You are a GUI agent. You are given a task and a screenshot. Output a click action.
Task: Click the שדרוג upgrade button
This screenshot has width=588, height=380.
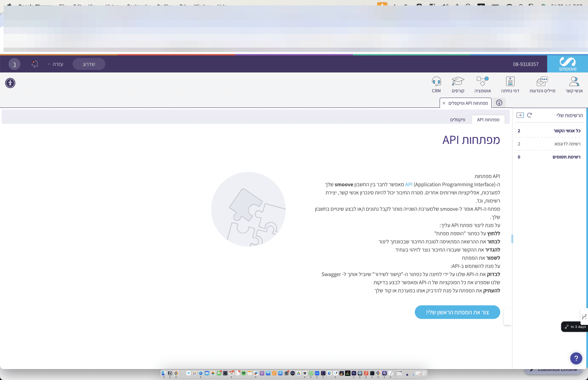(x=89, y=64)
